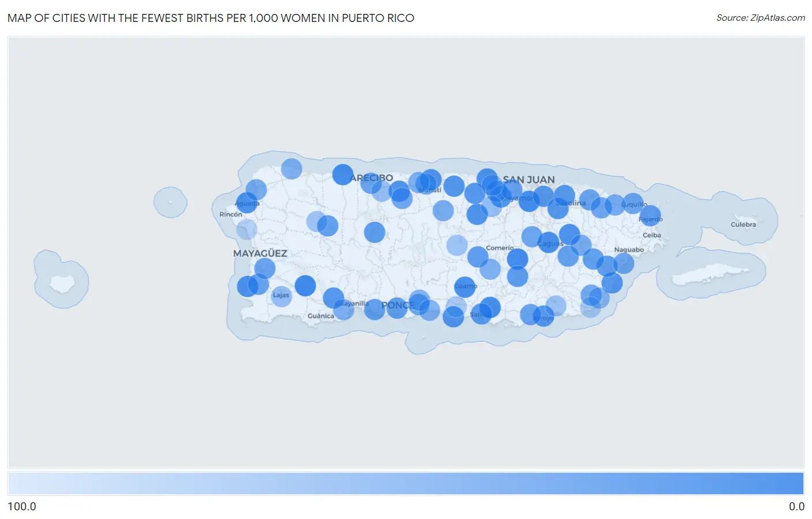Click the Mona island shape
812x519 pixels.
(x=61, y=283)
